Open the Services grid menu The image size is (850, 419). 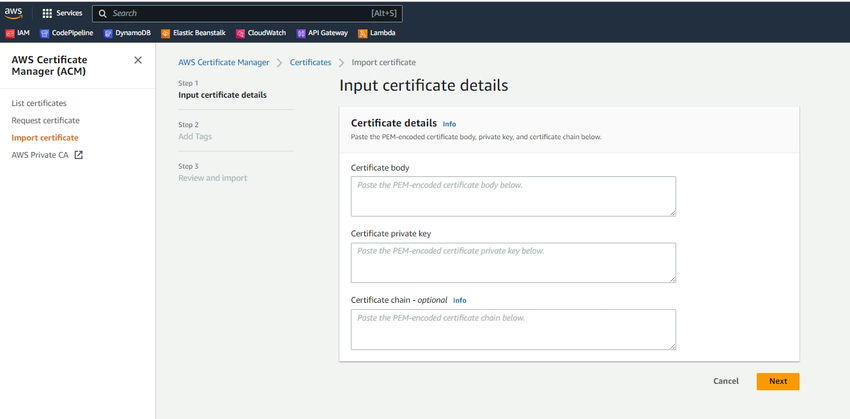tap(62, 13)
